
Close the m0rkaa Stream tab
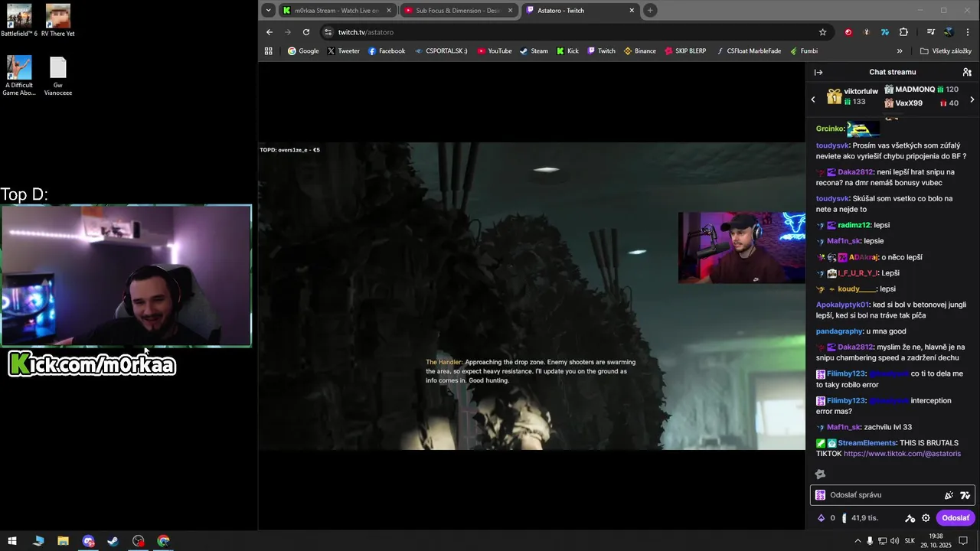point(389,11)
